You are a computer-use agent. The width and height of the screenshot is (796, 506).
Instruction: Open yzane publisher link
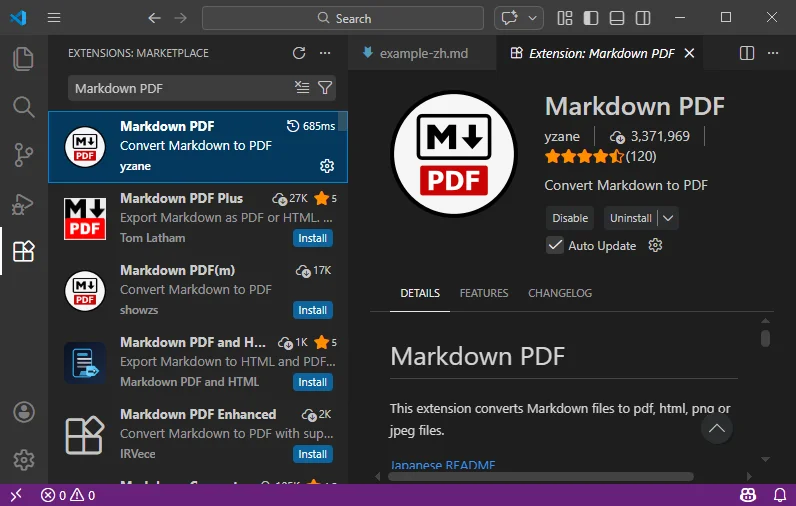(562, 137)
